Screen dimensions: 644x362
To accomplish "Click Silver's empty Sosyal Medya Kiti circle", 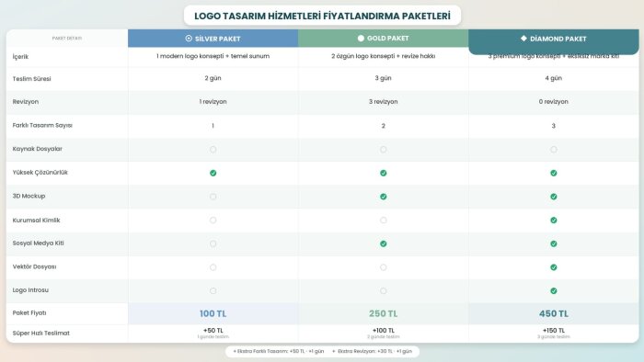I will (213, 243).
